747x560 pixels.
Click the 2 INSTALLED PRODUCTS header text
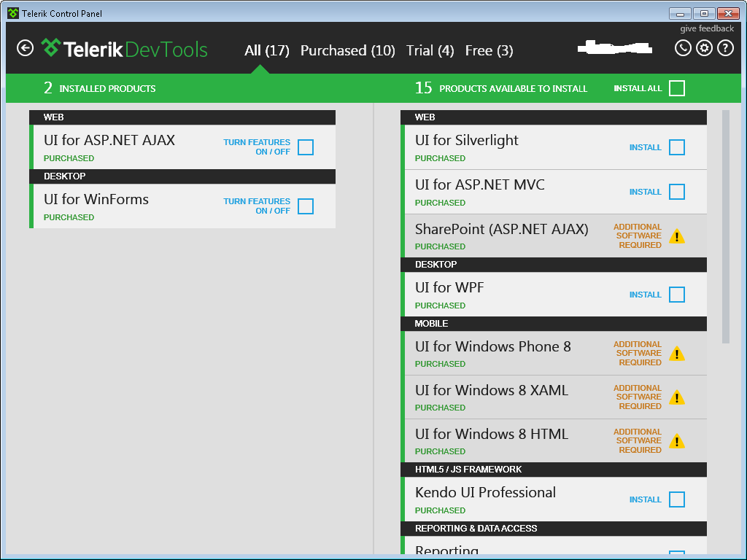click(x=99, y=88)
